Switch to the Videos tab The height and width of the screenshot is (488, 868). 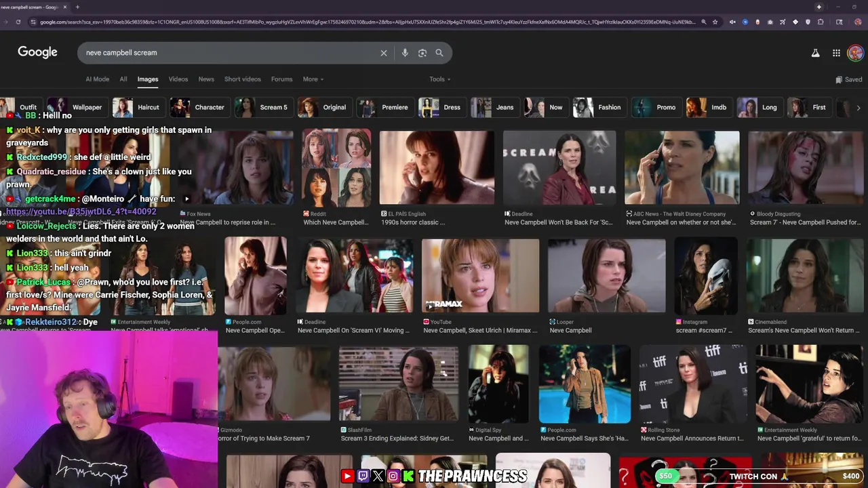pos(178,79)
